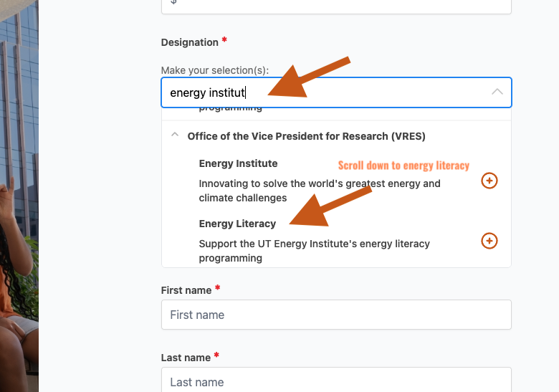Click the Designation field label
The image size is (559, 392).
click(x=189, y=42)
